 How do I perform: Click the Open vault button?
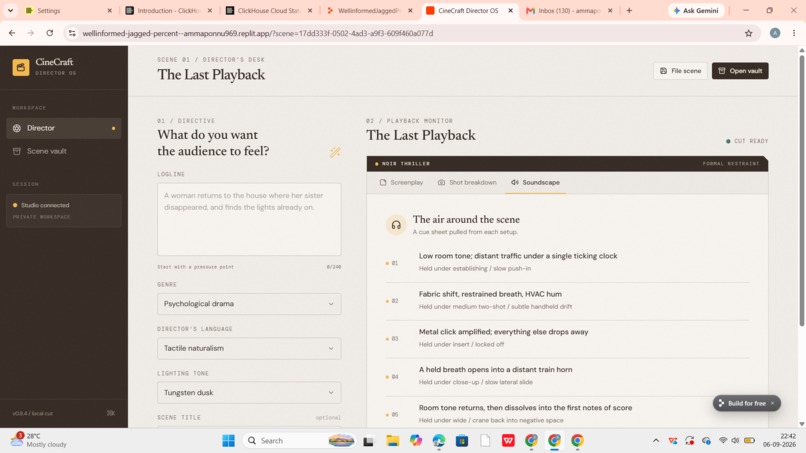[740, 71]
